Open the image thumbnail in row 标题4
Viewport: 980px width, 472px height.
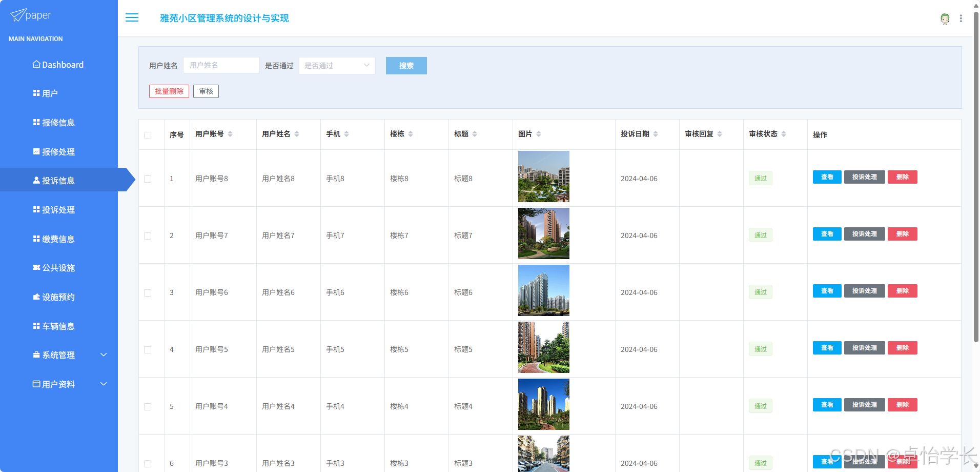tap(544, 404)
